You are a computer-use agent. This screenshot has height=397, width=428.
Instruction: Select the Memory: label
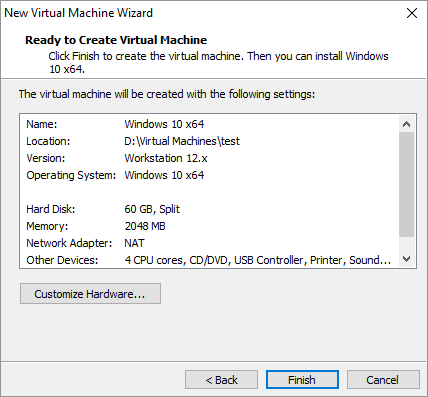(47, 226)
